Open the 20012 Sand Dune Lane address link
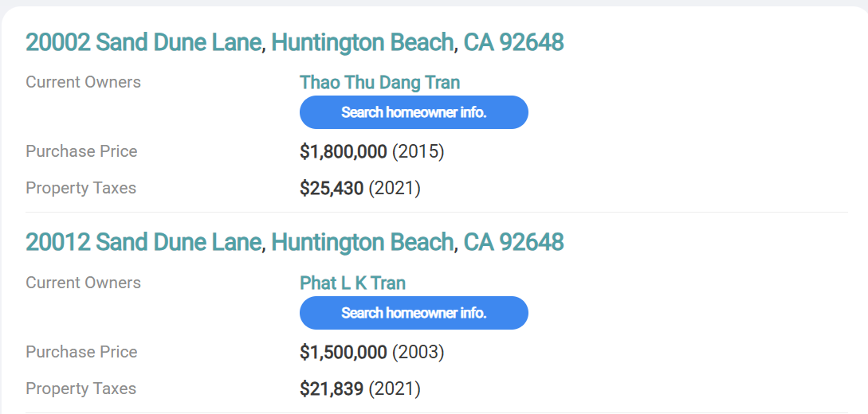868x414 pixels. 143,242
